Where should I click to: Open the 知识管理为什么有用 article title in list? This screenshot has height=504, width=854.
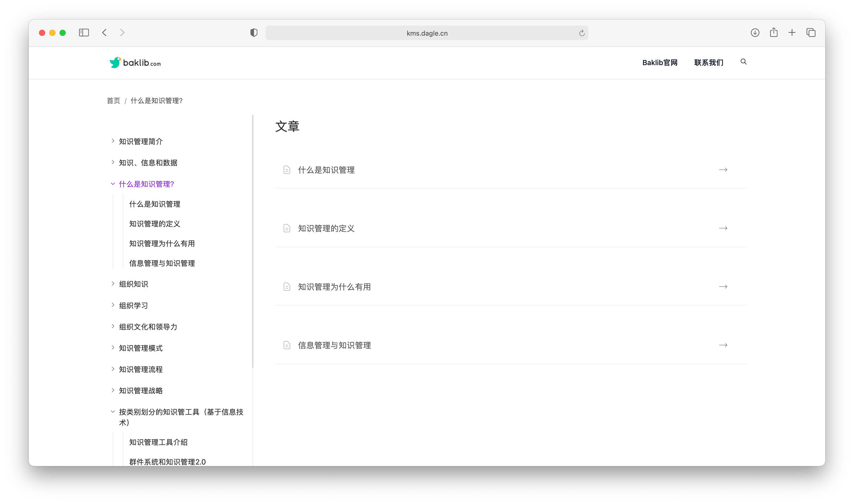[335, 287]
